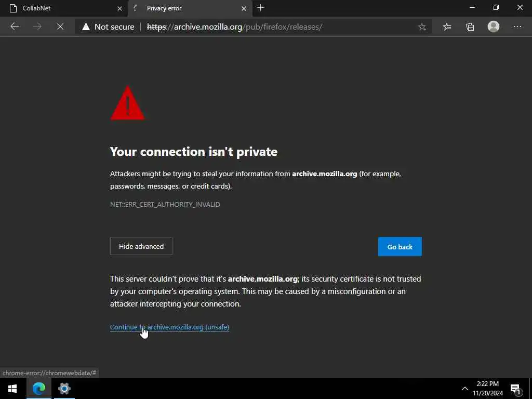This screenshot has height=399, width=532.
Task: Go back using the browser back arrow
Action: coord(15,26)
